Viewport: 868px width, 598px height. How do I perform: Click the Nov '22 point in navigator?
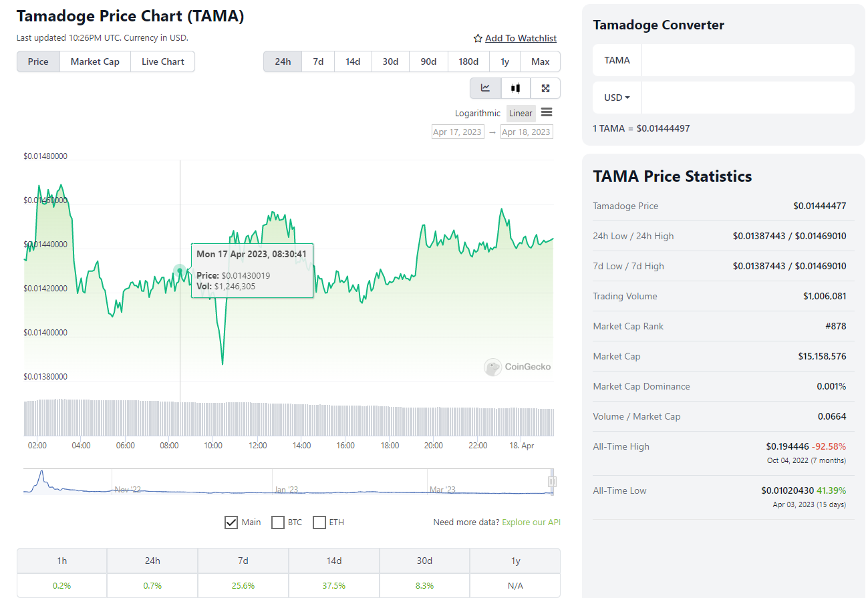click(x=127, y=490)
